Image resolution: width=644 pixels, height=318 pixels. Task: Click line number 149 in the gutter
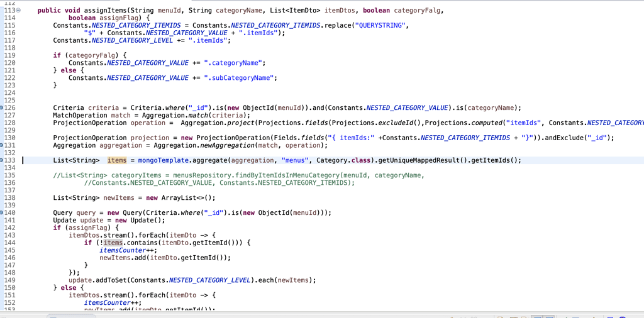pos(9,280)
